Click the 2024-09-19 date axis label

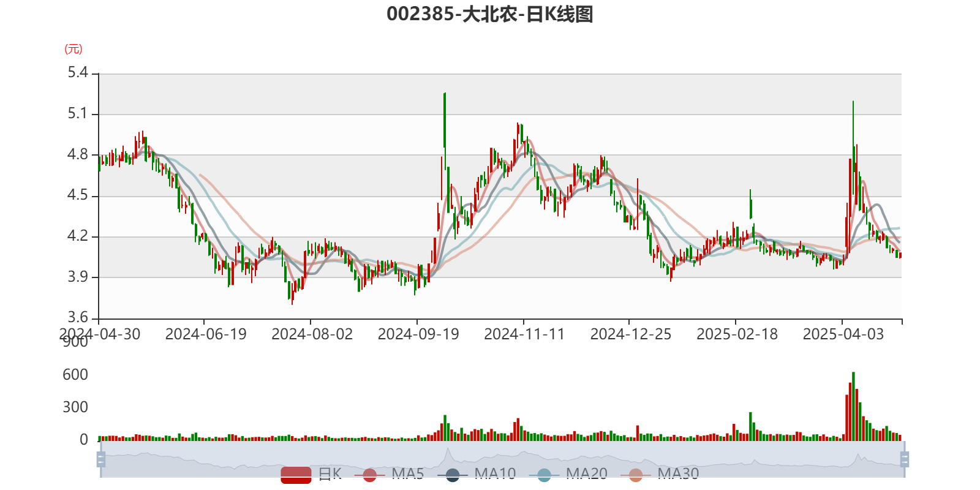418,334
